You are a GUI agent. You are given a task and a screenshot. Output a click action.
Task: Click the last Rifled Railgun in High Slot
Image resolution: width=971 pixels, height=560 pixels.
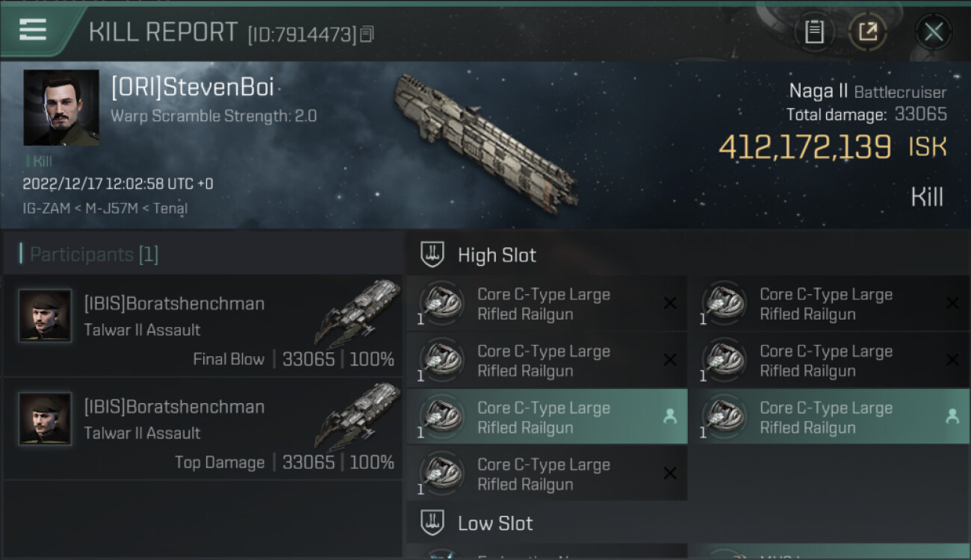[x=545, y=474]
